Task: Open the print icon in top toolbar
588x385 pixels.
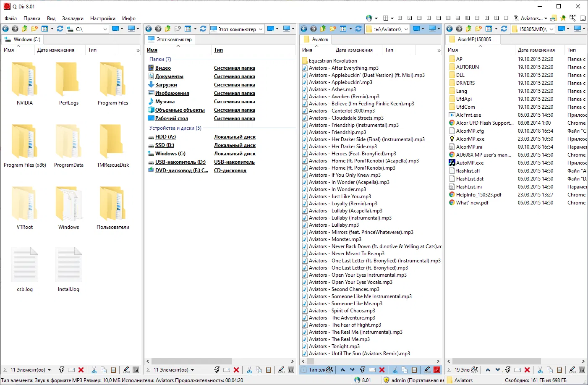Action: tap(554, 18)
